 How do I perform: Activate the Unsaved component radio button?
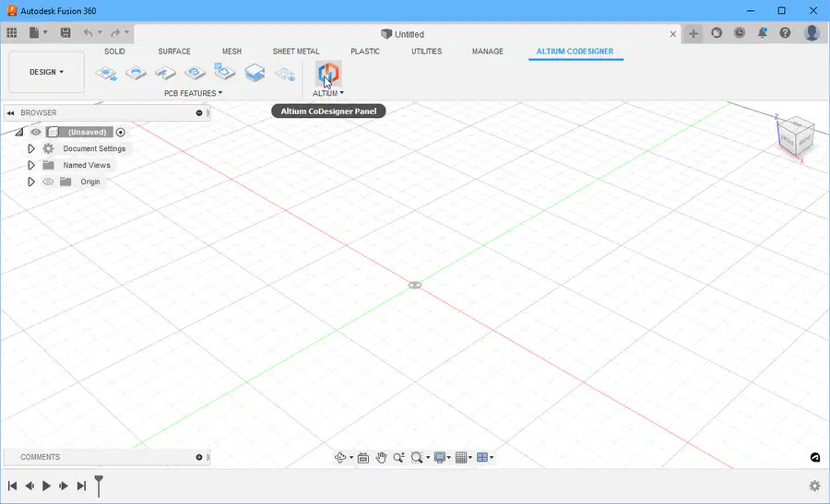pos(121,132)
